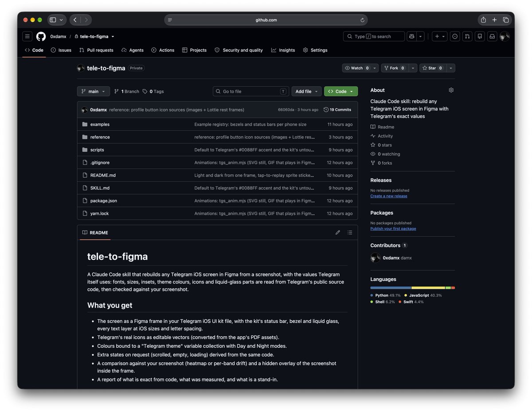Open the README.md file
532x412 pixels.
coord(103,175)
